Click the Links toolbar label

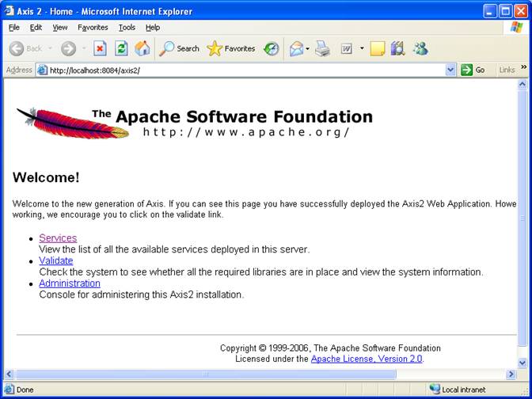pyautogui.click(x=507, y=70)
